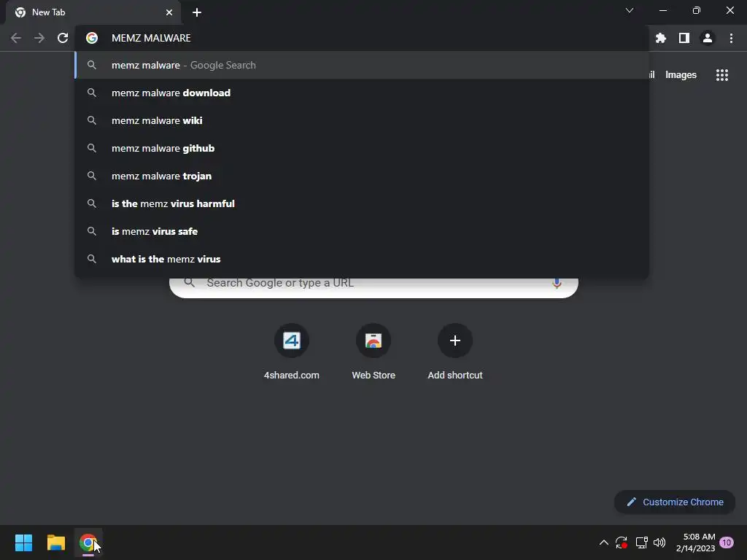Click the voice search microphone
This screenshot has width=747, height=560.
click(x=557, y=283)
